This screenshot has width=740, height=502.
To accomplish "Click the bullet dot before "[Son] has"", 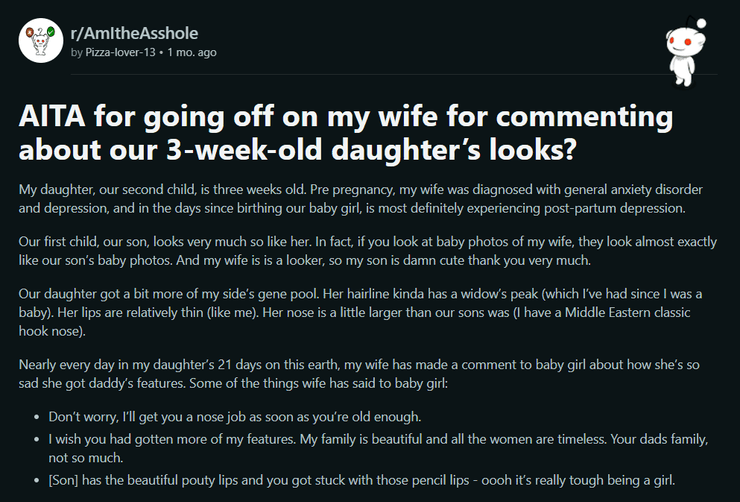I will point(38,480).
